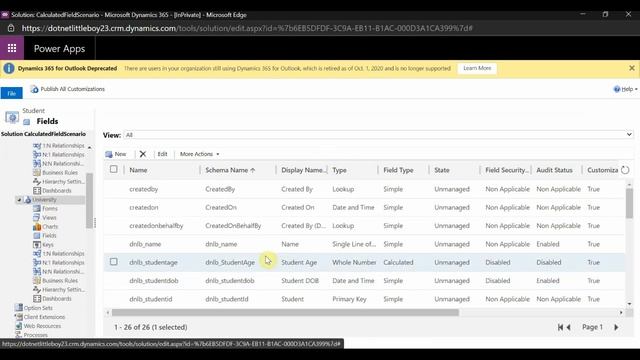This screenshot has height=360, width=640.
Task: Open Client Extensions in the solution tree
Action: click(x=44, y=317)
